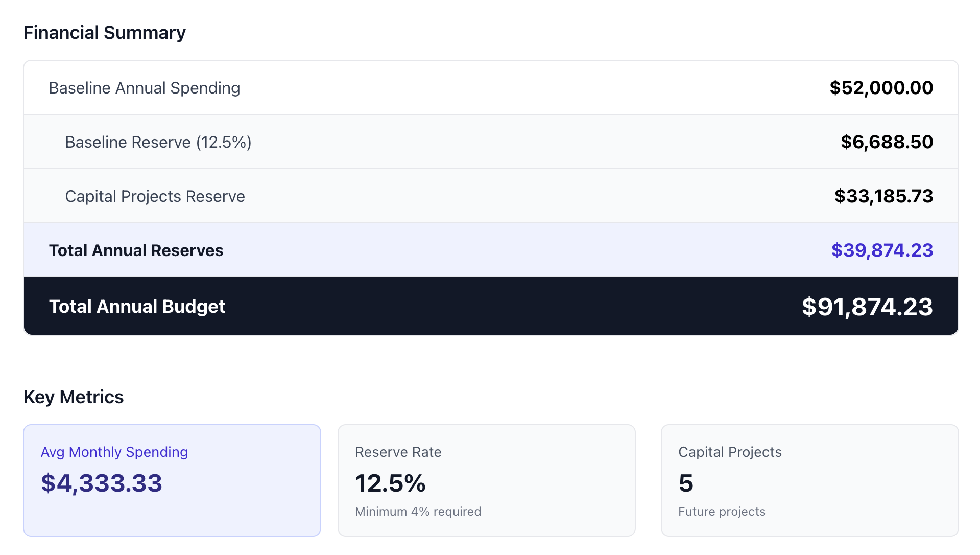Screen dimensions: 980x555
Task: Click the 12.5% reserve rate value
Action: point(391,483)
